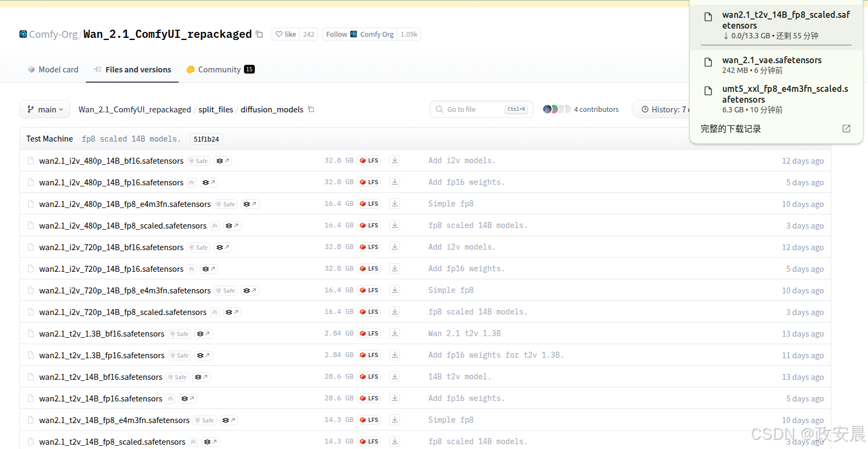Download wan2.1_i2v_720p_14B_bf16.safetensors file
Image resolution: width=868 pixels, height=449 pixels.
395,247
